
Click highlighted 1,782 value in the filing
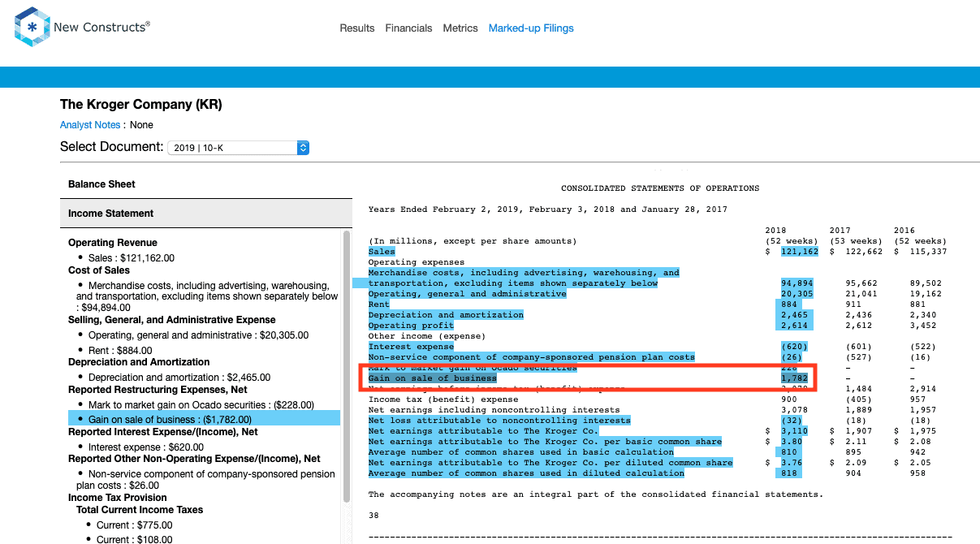[794, 378]
